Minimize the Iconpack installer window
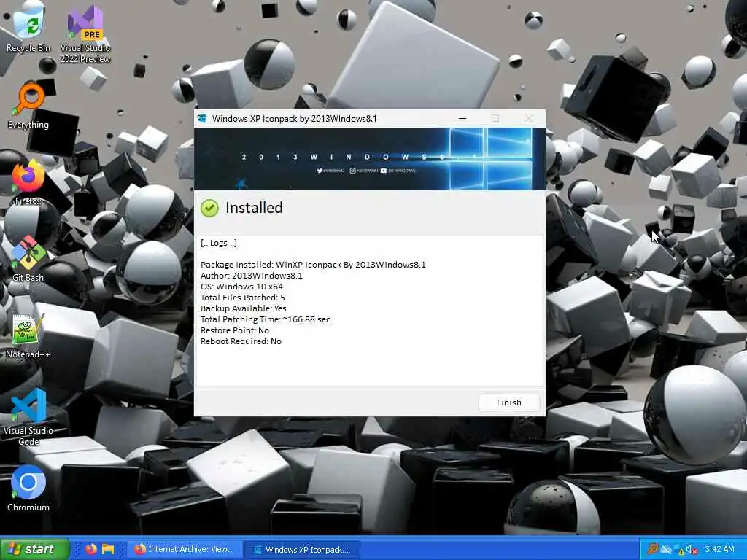Screen dimensions: 747x560 (x=462, y=118)
